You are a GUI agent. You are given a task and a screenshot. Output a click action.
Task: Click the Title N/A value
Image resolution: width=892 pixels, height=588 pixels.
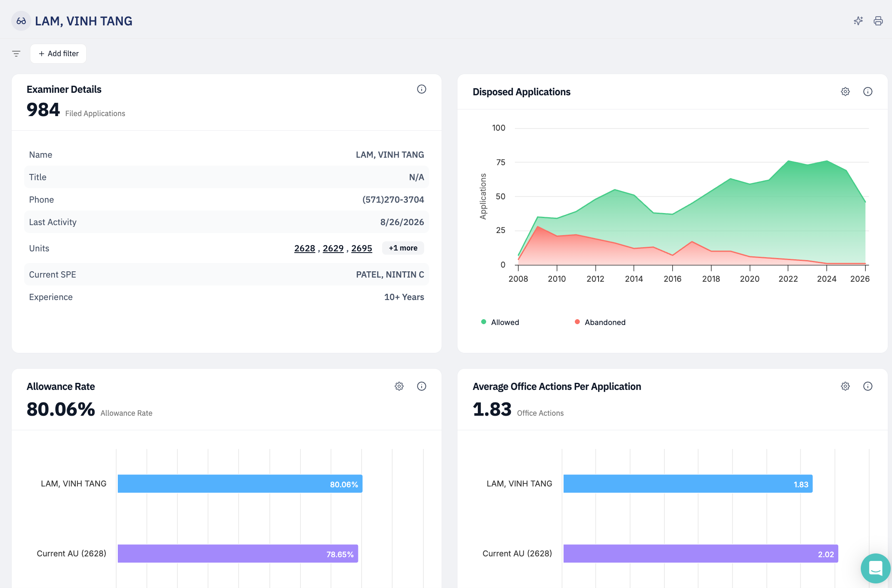point(417,177)
